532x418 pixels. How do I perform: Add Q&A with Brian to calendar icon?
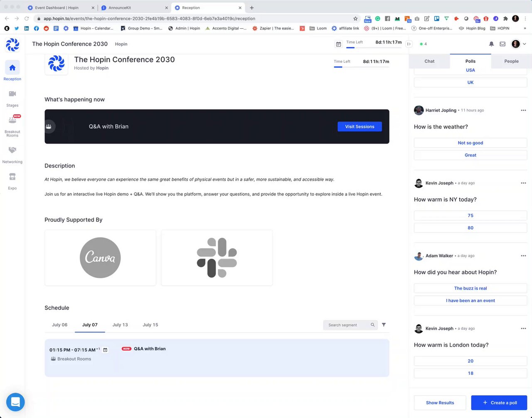[105, 350]
